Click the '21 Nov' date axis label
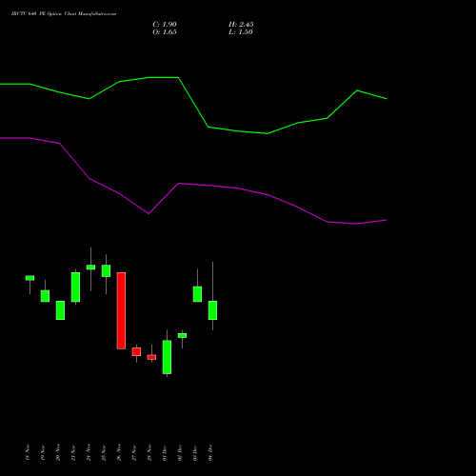This screenshot has height=476, width=476. [73, 452]
